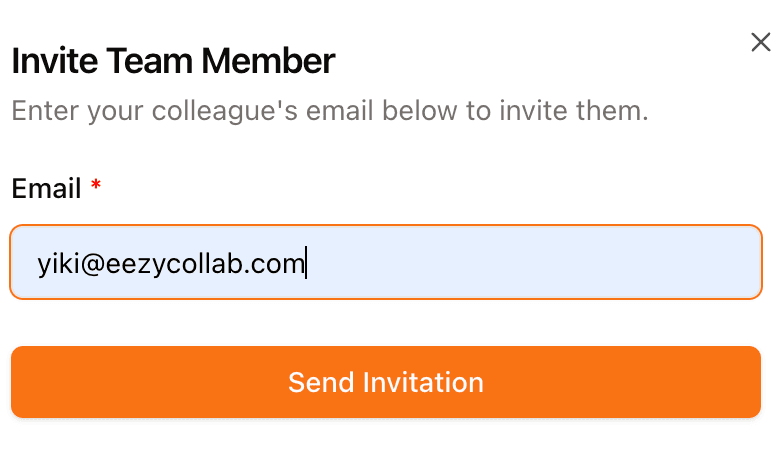780x458 pixels.
Task: Submit the invitation with the orange button
Action: pos(386,382)
